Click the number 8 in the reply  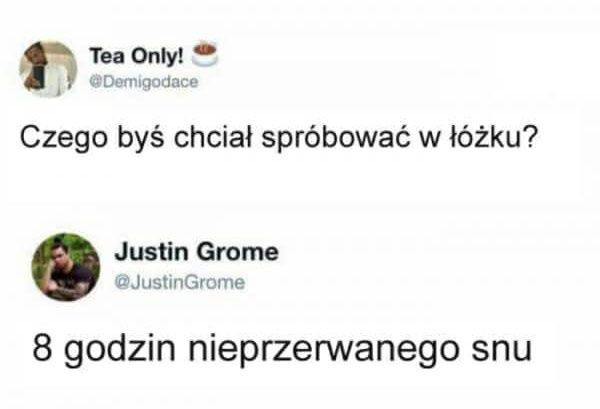[42, 348]
